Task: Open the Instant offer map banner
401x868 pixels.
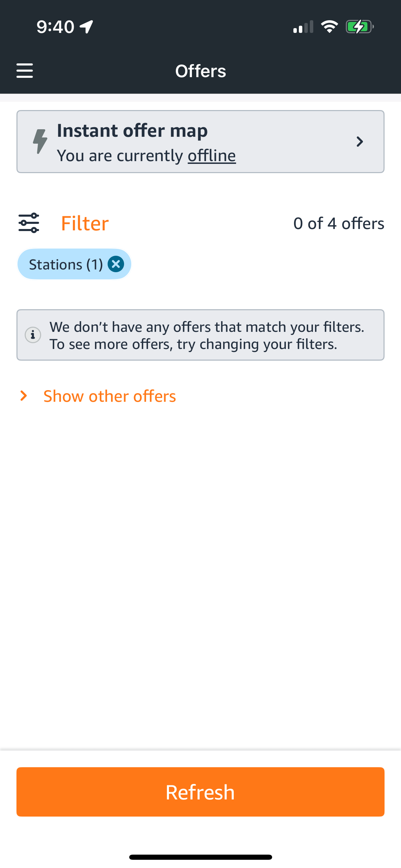Action: (200, 141)
